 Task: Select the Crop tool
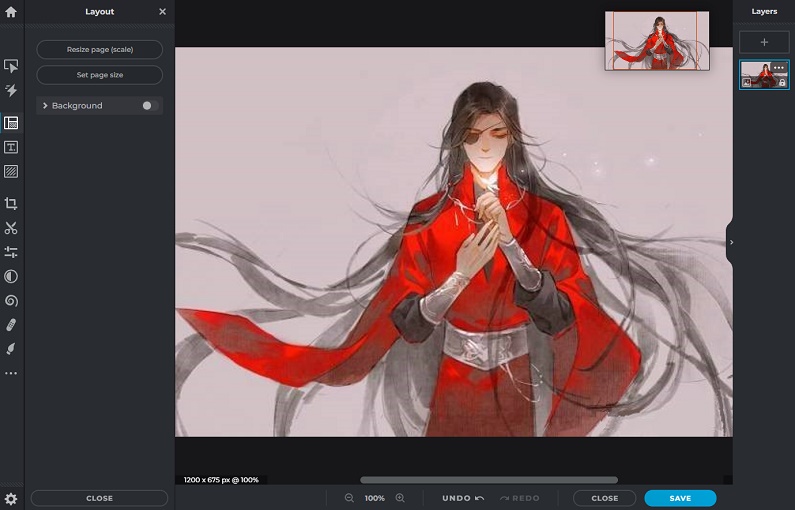coord(11,203)
